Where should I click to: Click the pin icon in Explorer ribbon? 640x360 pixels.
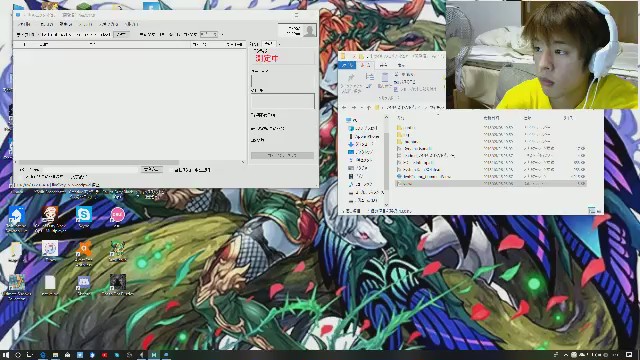351,78
